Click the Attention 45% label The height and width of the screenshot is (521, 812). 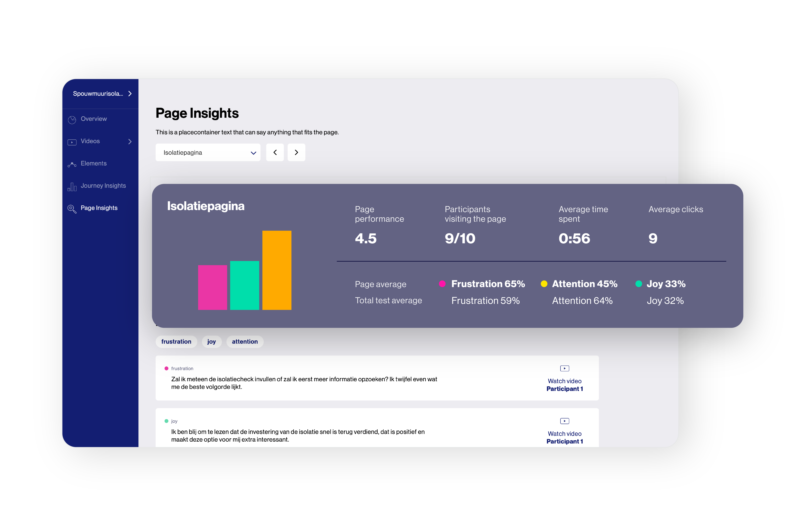pyautogui.click(x=585, y=284)
